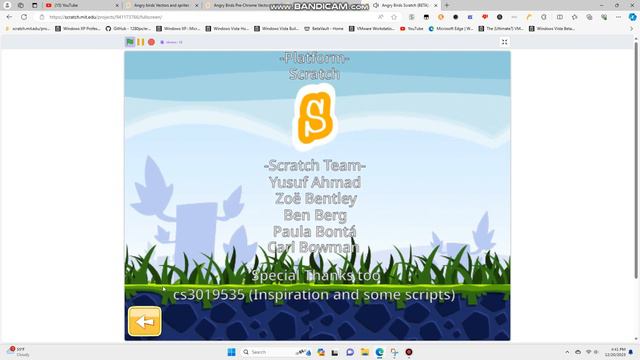The image size is (640, 360).
Task: Open the Collections icon in toolbar
Action: (x=589, y=17)
